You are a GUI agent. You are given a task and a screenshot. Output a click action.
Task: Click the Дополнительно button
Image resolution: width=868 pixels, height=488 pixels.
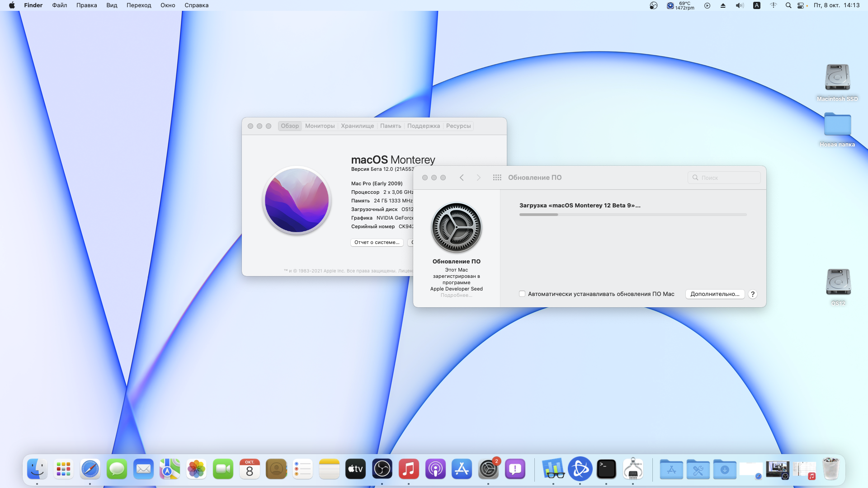(x=715, y=294)
